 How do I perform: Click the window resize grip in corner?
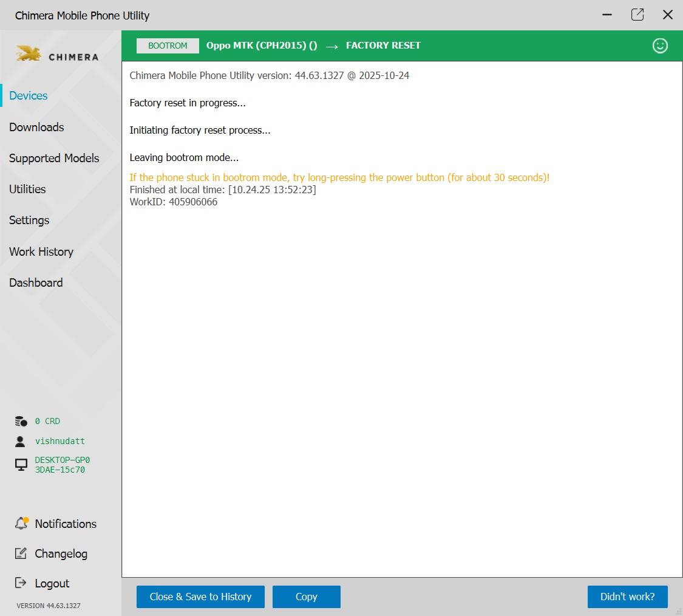[x=679, y=612]
